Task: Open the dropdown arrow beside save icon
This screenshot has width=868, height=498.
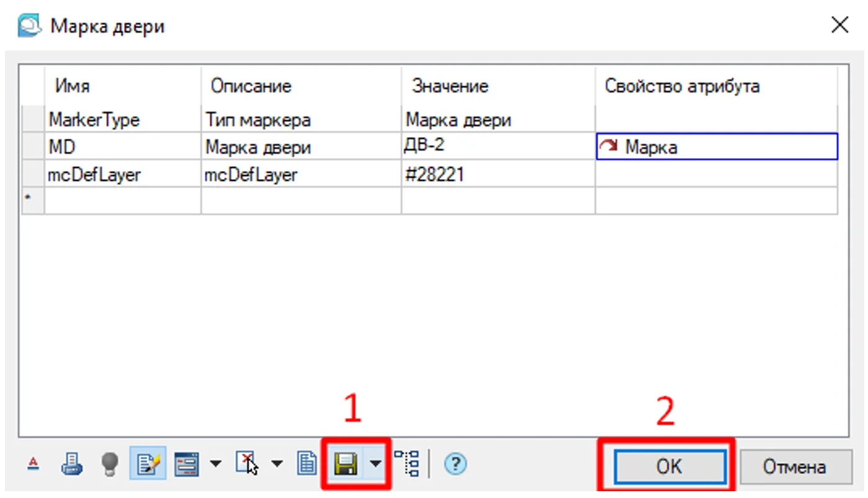Action: coord(375,464)
